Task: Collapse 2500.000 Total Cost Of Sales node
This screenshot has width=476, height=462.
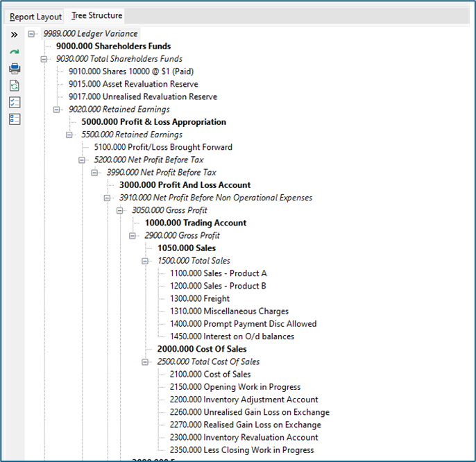Action: tap(145, 362)
